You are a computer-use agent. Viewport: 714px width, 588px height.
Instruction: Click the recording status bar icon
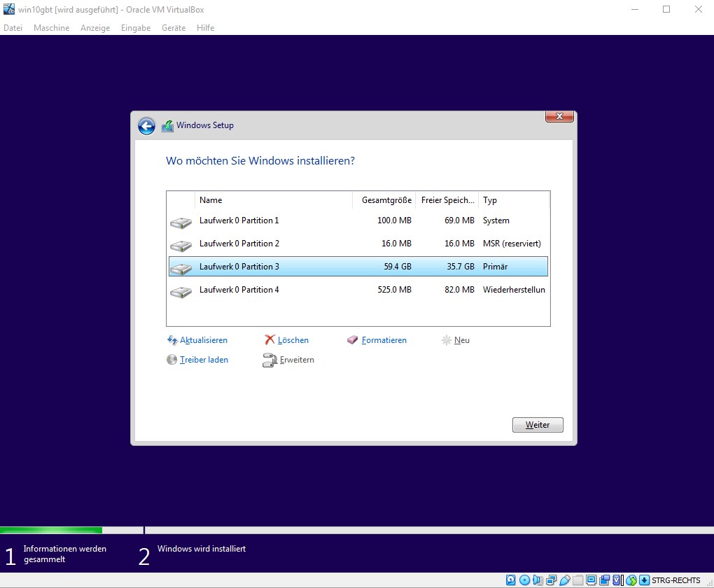click(604, 580)
